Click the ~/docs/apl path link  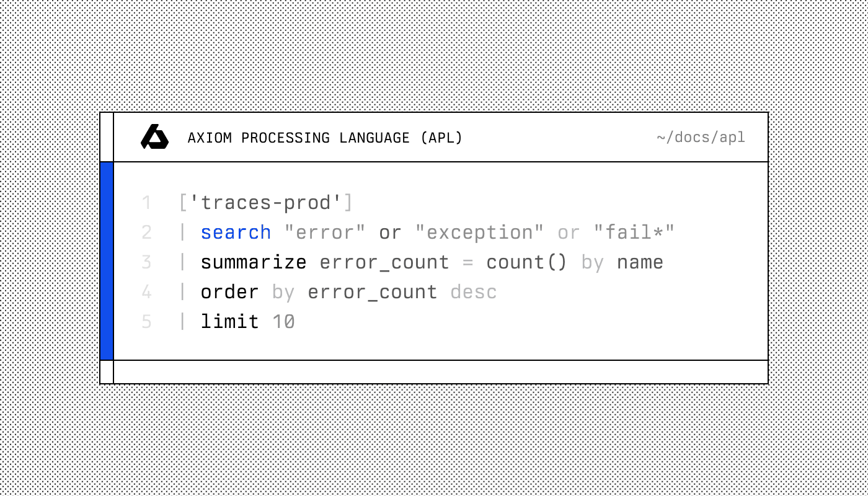click(x=701, y=138)
